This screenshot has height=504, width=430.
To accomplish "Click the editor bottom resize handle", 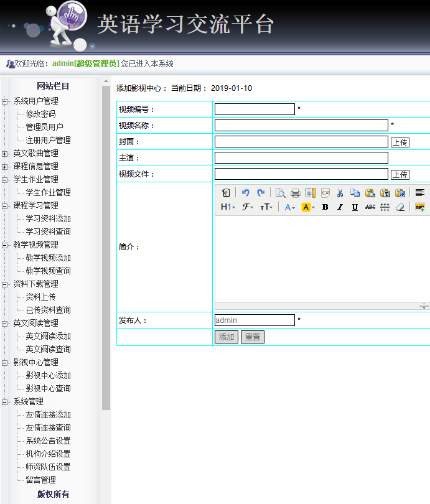I will click(x=424, y=306).
